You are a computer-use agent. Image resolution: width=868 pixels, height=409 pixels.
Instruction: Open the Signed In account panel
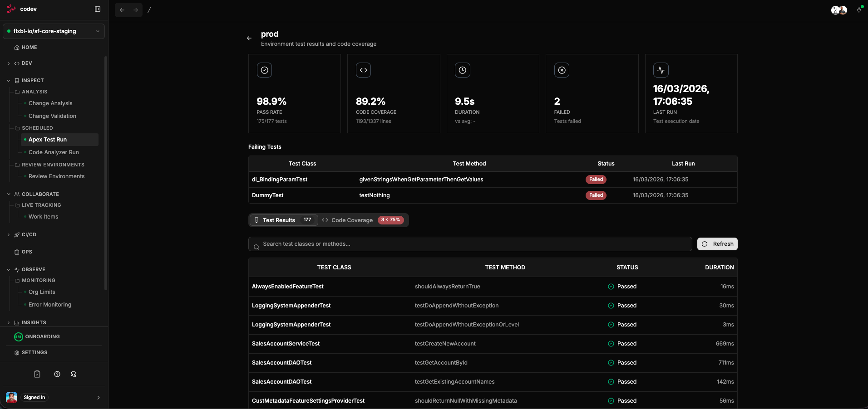click(x=54, y=397)
